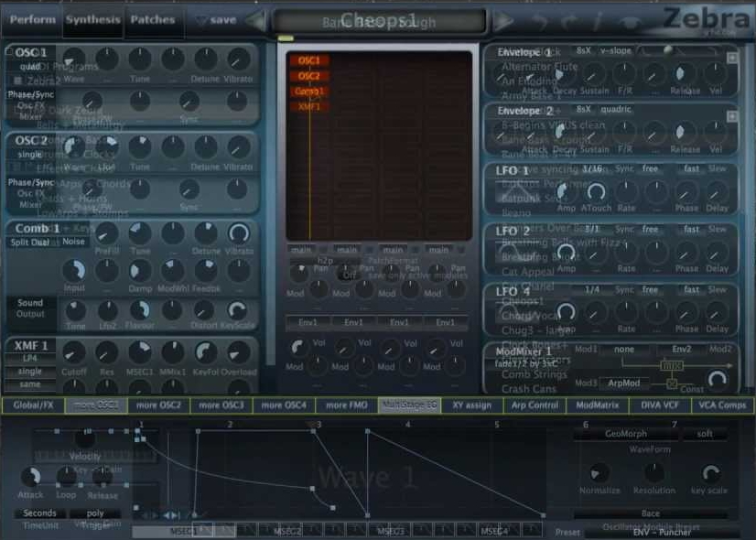
Task: Open the save dropdown menu
Action: 217,20
